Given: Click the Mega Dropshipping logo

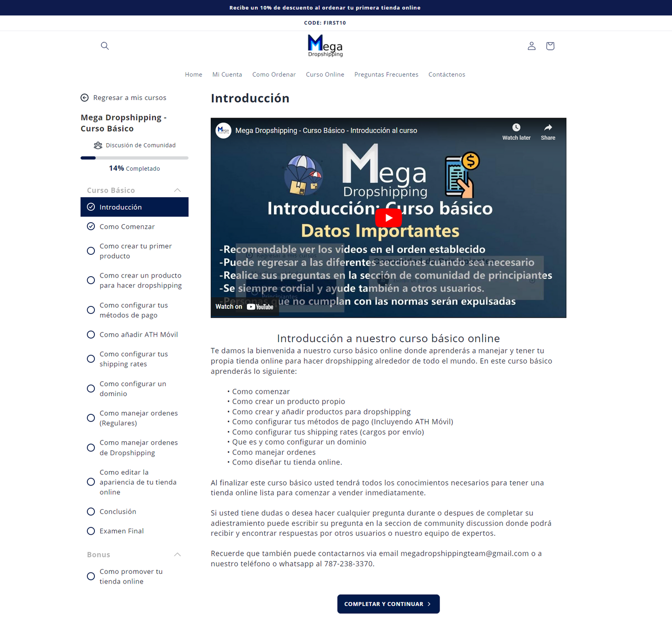Looking at the screenshot, I should 325,46.
